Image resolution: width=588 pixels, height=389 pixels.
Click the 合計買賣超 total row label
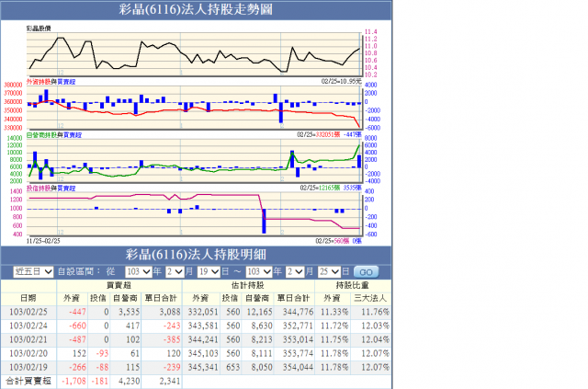tap(28, 381)
